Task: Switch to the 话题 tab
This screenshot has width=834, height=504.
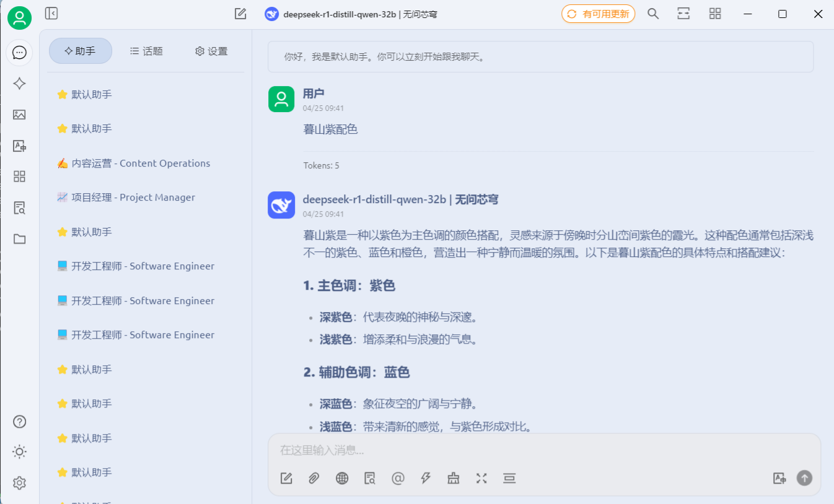Action: pyautogui.click(x=146, y=51)
